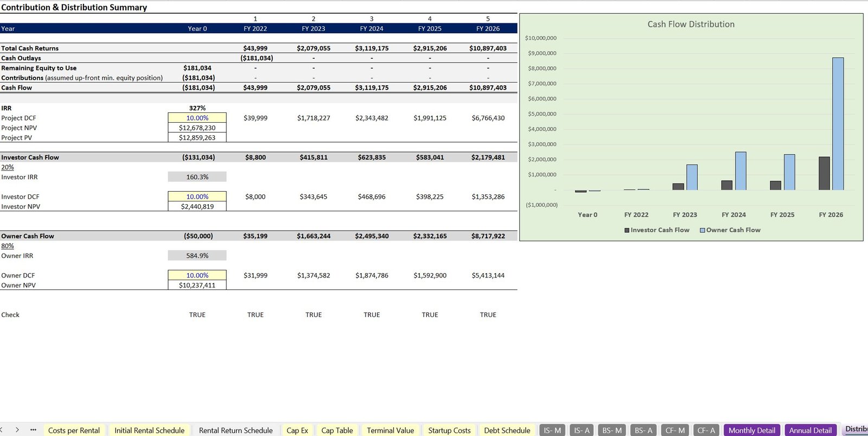Screen dimensions: 868x436
Task: Select the Project DCF 10.00% input cell
Action: click(197, 118)
